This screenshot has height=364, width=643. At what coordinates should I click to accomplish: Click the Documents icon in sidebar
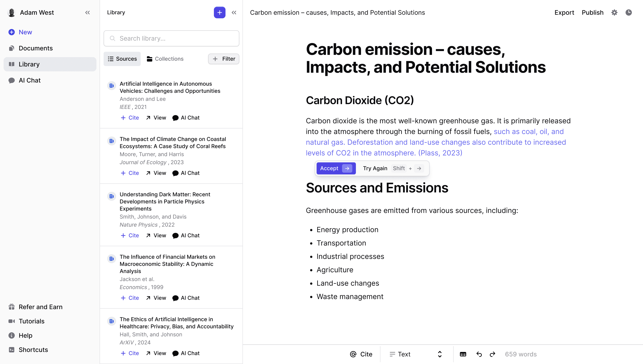(x=11, y=48)
